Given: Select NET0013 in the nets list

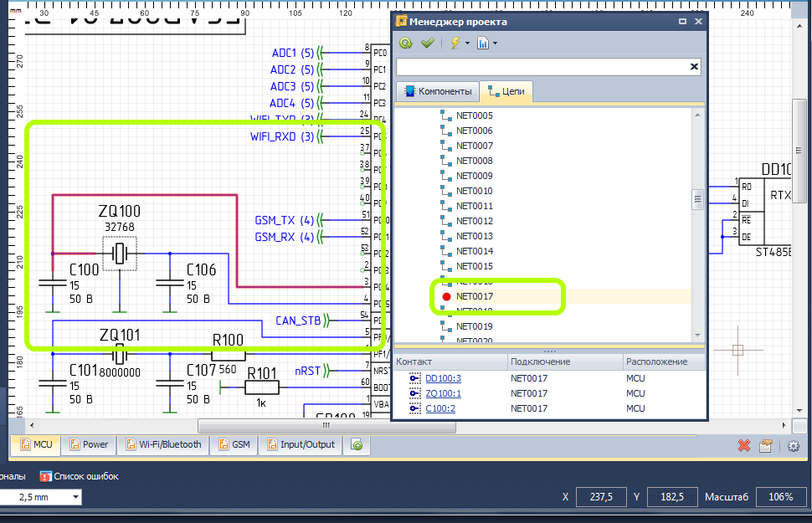Looking at the screenshot, I should (x=475, y=236).
